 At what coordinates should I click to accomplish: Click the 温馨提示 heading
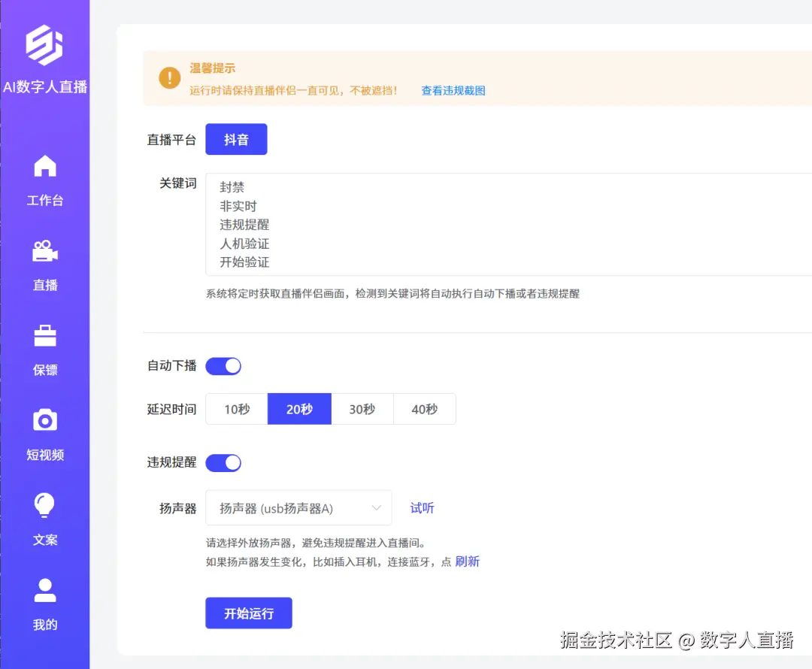pos(212,68)
